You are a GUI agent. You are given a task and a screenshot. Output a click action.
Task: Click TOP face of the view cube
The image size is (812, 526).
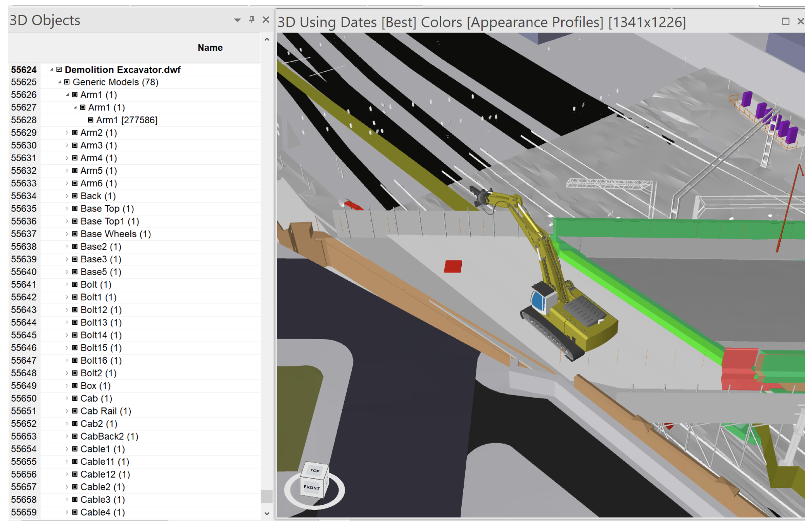[314, 470]
